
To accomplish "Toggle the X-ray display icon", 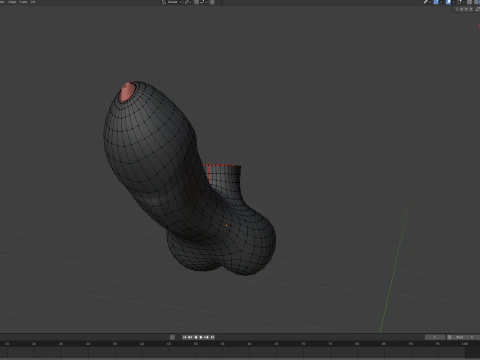I will click(x=460, y=2).
